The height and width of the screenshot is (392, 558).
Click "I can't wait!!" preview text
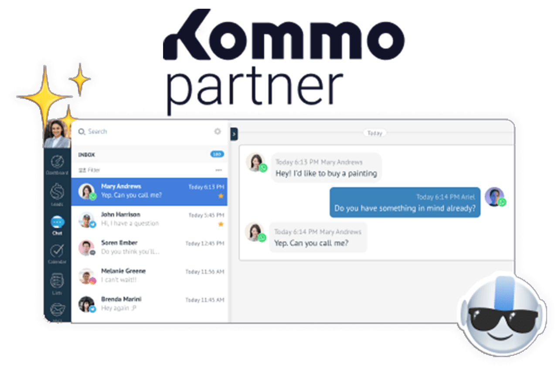[x=119, y=280]
